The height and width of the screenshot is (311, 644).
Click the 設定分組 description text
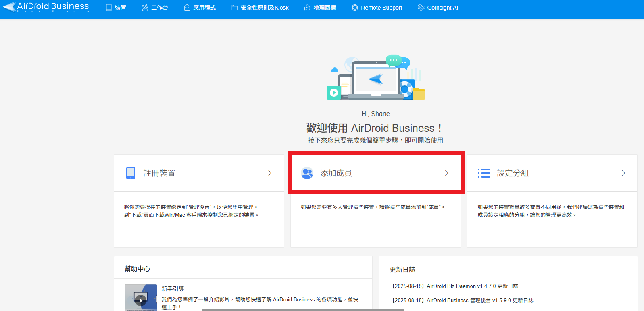click(551, 211)
